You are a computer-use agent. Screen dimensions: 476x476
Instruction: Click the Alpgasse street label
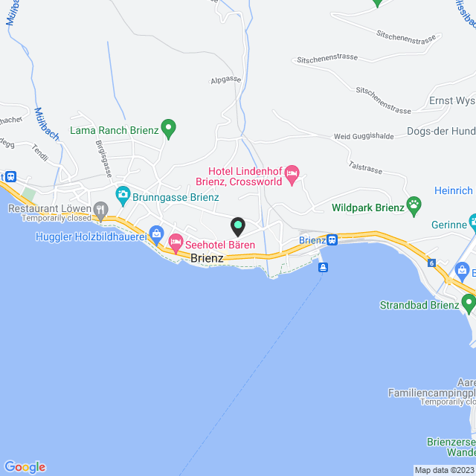226,80
